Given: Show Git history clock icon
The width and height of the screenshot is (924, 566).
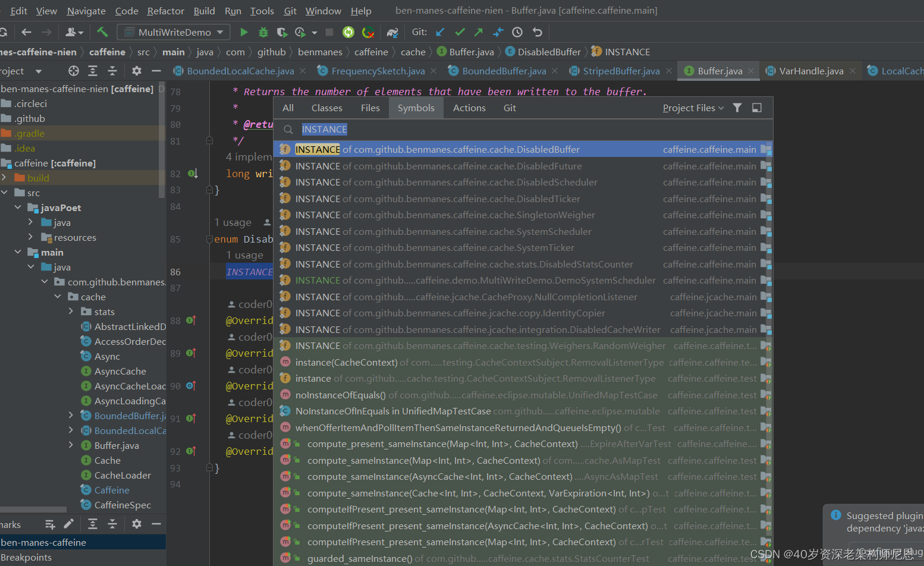Looking at the screenshot, I should point(517,32).
